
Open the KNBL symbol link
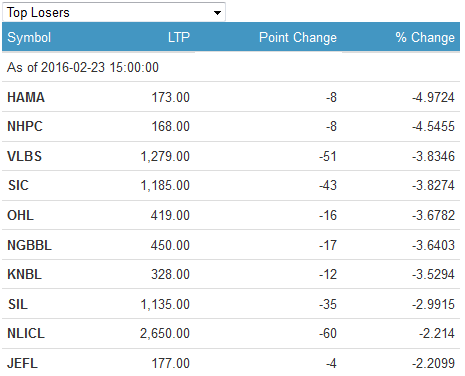(x=25, y=274)
